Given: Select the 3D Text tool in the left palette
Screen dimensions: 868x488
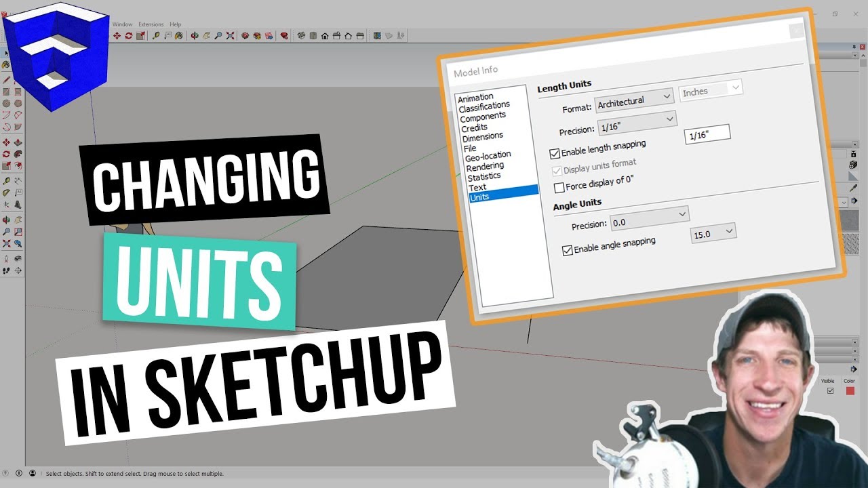Looking at the screenshot, I should (x=18, y=204).
